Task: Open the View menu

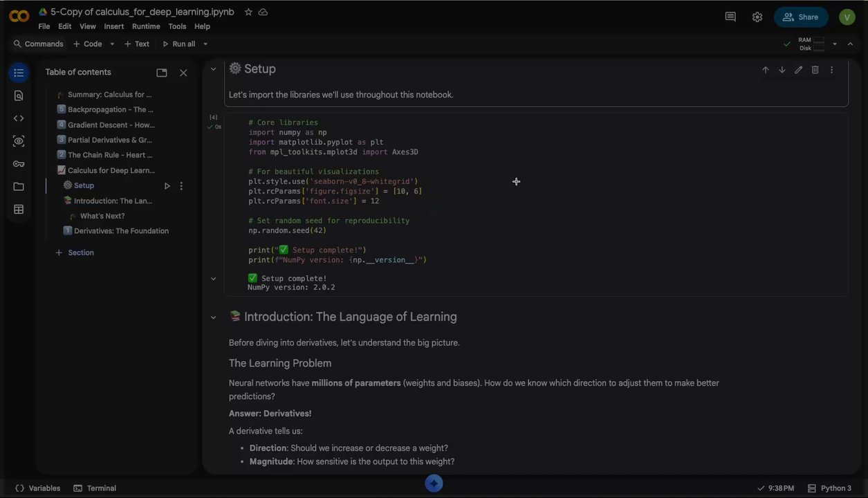Action: click(88, 26)
